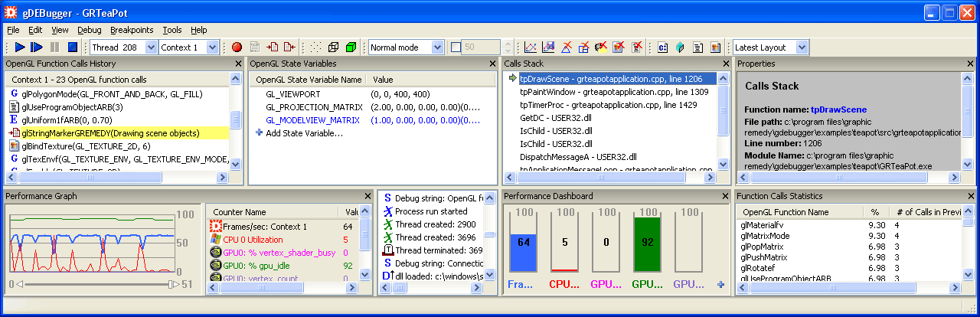Click the blue Stop debugging icon
The height and width of the screenshot is (317, 980).
pyautogui.click(x=72, y=47)
